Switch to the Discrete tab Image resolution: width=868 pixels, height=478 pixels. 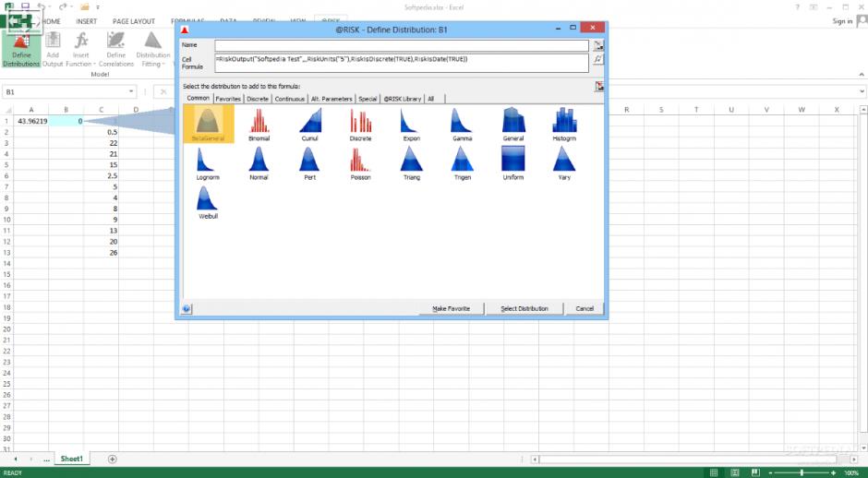click(258, 99)
